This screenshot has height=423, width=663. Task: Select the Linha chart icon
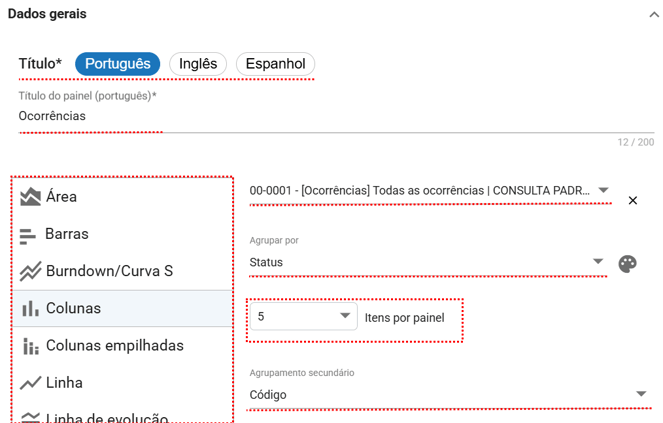point(30,382)
